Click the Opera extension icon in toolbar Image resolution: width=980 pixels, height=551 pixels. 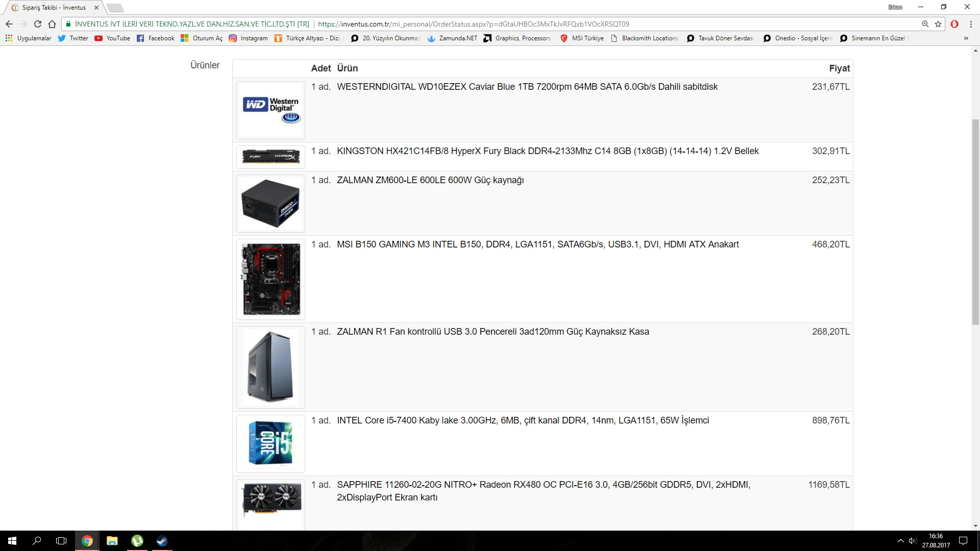954,24
